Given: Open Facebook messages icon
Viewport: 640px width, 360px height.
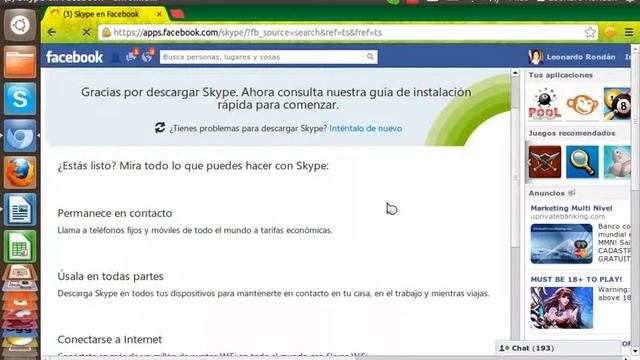Looking at the screenshot, I should point(131,56).
